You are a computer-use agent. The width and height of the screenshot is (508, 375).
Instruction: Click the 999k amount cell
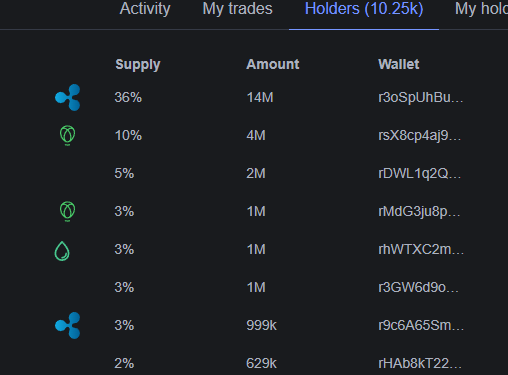pyautogui.click(x=261, y=325)
